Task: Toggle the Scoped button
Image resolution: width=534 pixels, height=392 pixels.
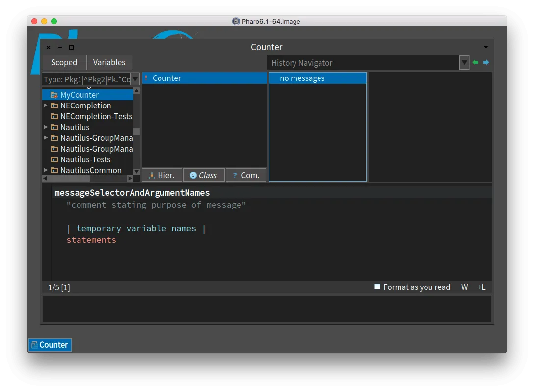Action: (x=64, y=63)
